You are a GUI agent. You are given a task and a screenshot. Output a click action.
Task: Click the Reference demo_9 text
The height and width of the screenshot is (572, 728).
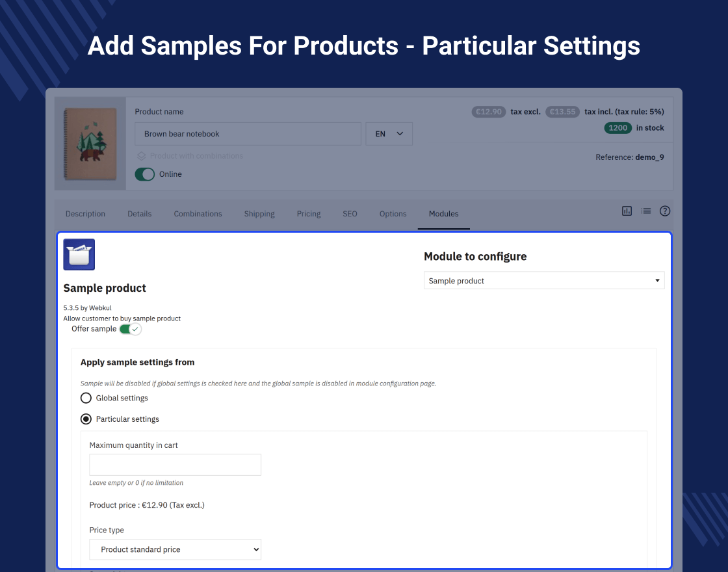(x=630, y=157)
